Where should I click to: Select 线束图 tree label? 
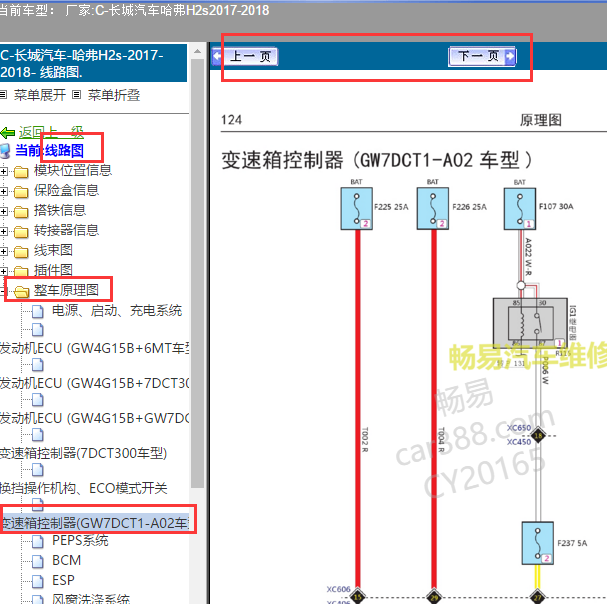(x=53, y=251)
